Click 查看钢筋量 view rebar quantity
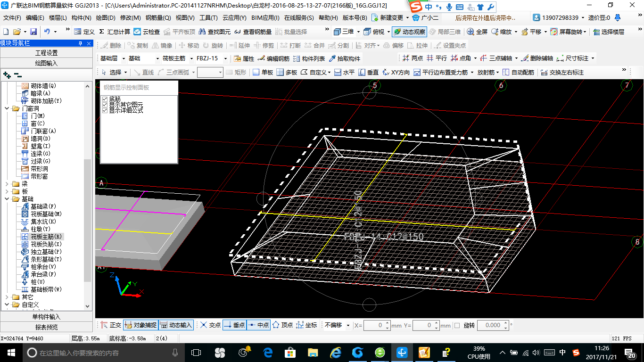This screenshot has height=362, width=644. 253,32
